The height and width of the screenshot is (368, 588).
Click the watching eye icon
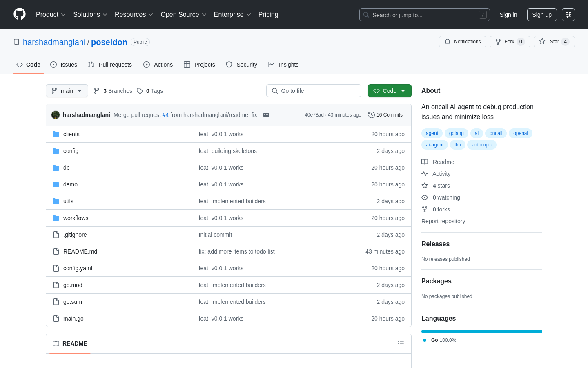click(425, 197)
